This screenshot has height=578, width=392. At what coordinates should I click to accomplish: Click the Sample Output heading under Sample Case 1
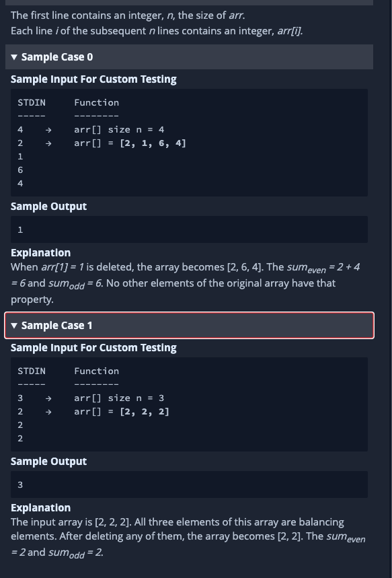[x=48, y=461]
